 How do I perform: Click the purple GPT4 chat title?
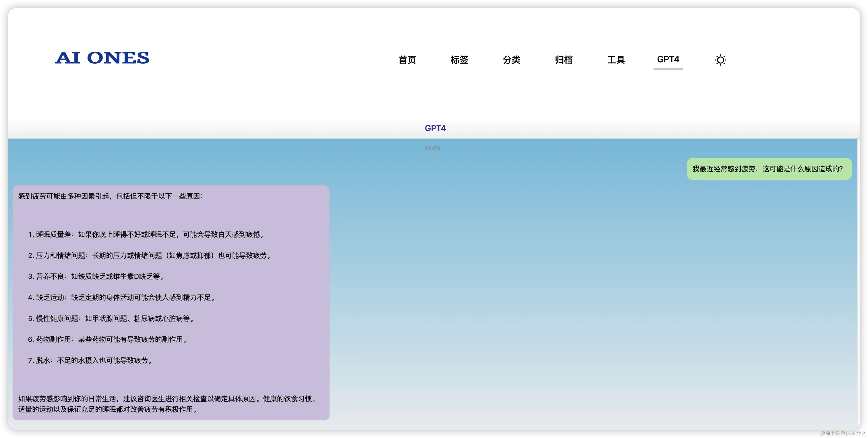point(435,128)
